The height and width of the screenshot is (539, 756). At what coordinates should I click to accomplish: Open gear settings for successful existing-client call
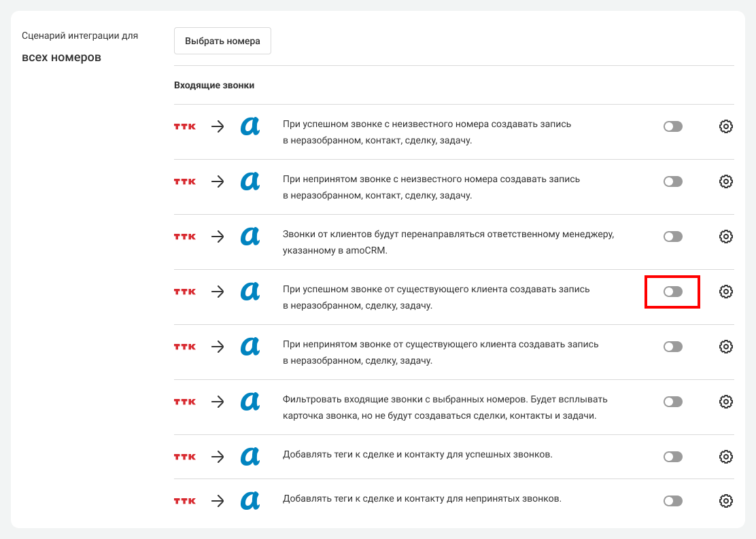pos(725,292)
